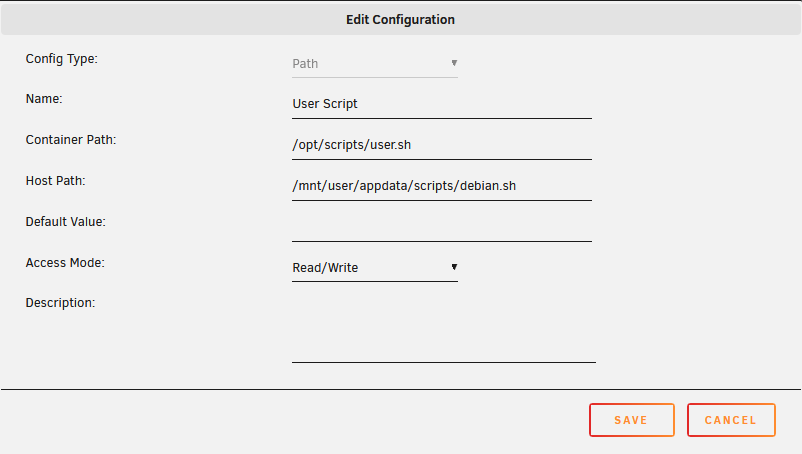
Task: Click the Description label
Action: tap(60, 303)
